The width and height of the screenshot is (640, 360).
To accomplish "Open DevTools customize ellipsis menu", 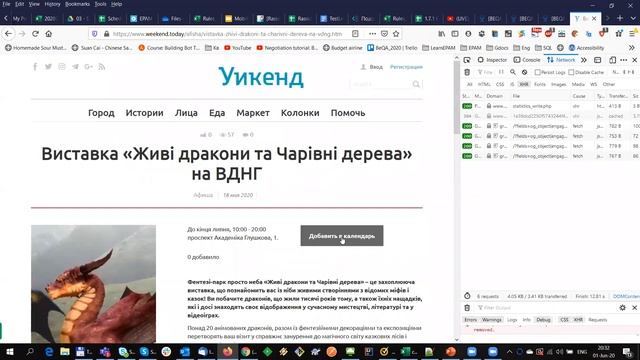I will tap(624, 60).
